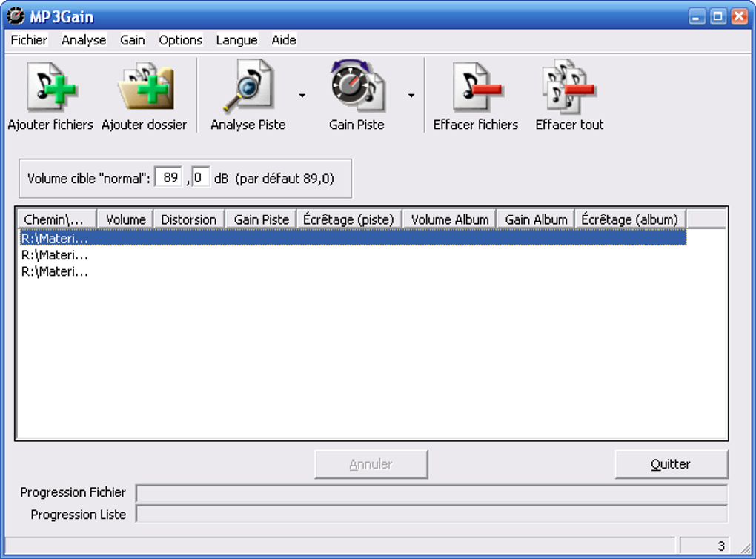Click the MP3Gain title bar app icon
This screenshot has width=756, height=559.
pyautogui.click(x=16, y=16)
